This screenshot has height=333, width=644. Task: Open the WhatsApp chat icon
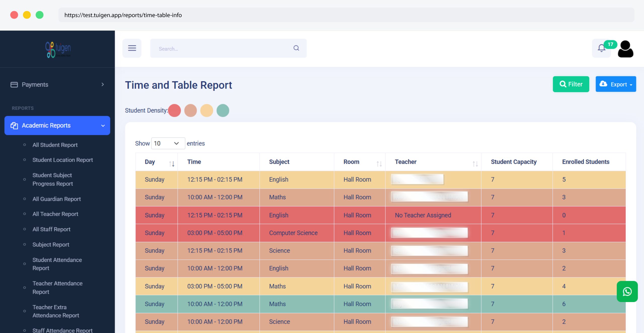(627, 291)
